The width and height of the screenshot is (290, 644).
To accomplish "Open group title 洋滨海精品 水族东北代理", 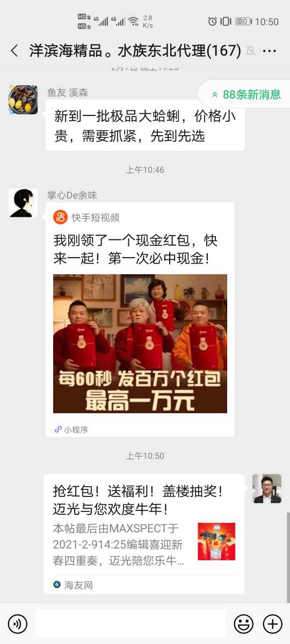I will 135,51.
